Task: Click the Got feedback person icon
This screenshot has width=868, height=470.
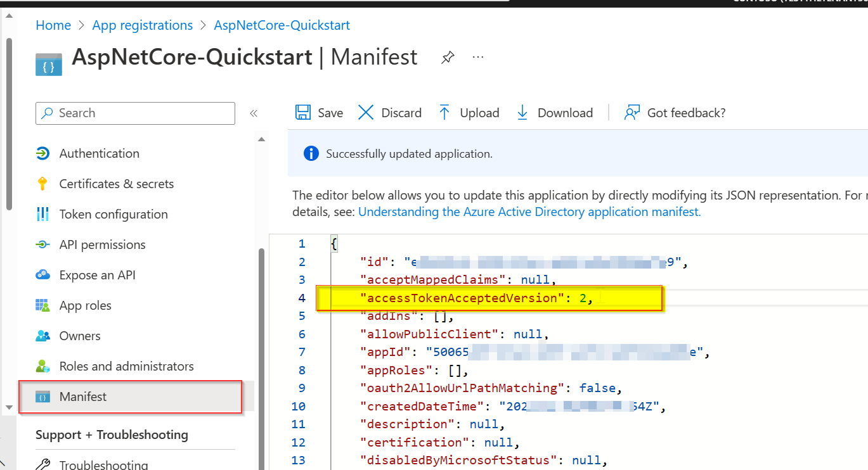Action: [x=632, y=113]
